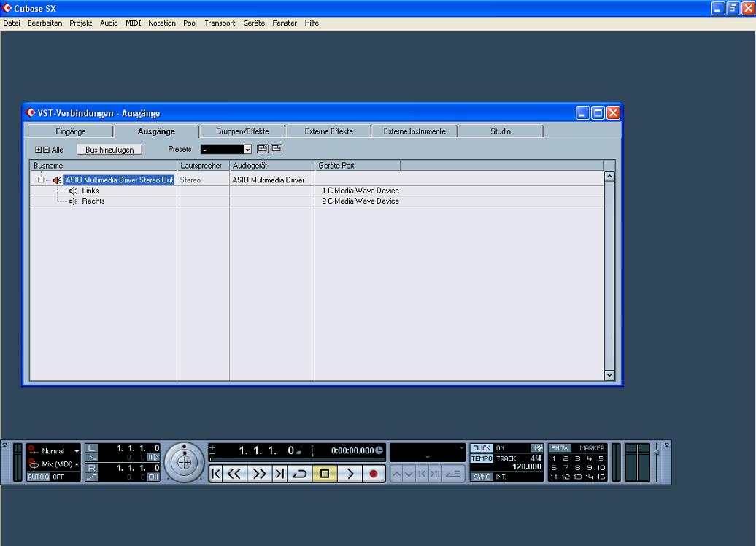Select ASIO Multimedia Driver Stereo Out bus

coord(119,180)
